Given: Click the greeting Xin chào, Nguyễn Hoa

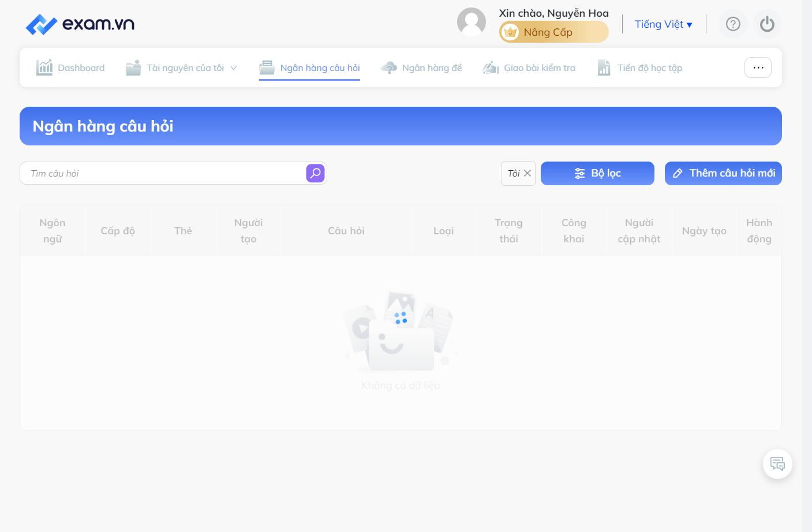Looking at the screenshot, I should coord(554,13).
